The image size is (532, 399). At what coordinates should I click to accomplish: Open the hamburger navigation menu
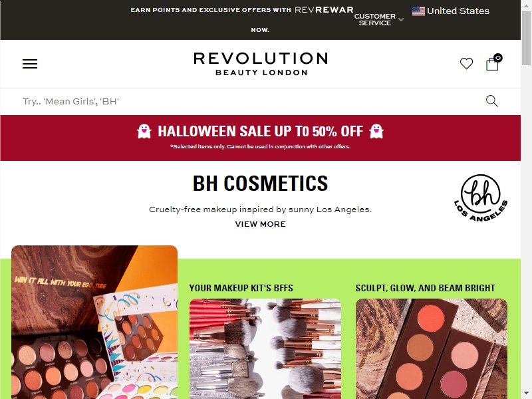[30, 63]
